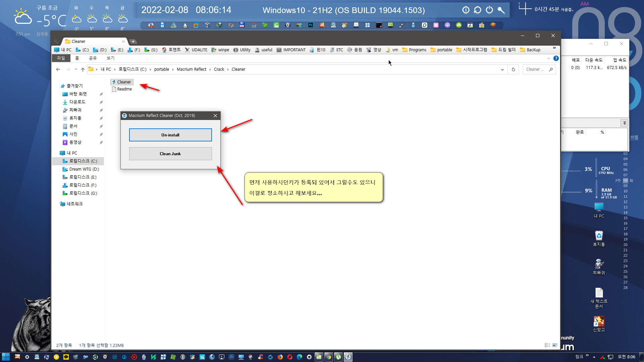
Task: Select the Cleaner application file
Action: (122, 82)
